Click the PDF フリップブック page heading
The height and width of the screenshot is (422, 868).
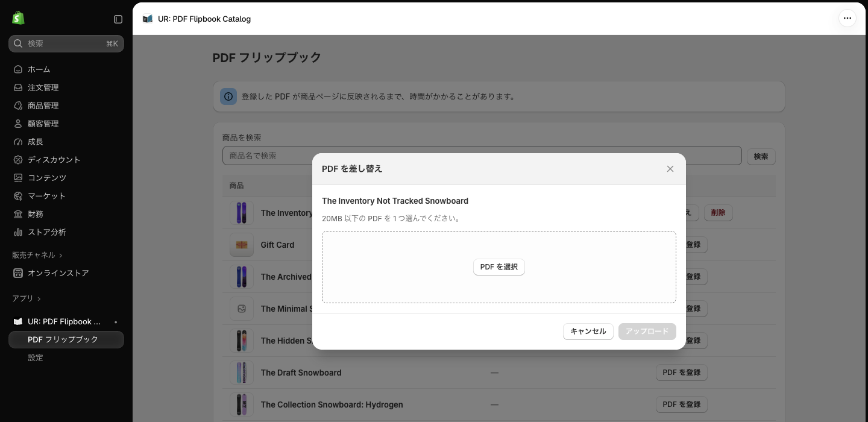click(x=267, y=58)
